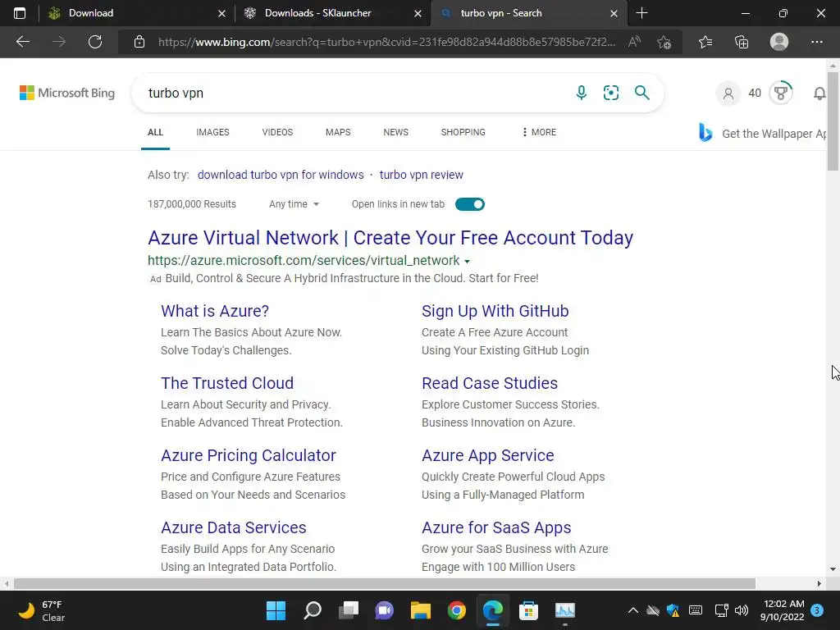Select the SHOPPING search tab
The image size is (840, 630).
tap(463, 132)
